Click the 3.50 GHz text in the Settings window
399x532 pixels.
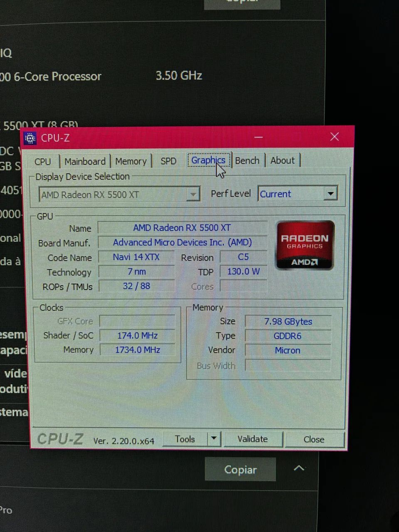179,76
